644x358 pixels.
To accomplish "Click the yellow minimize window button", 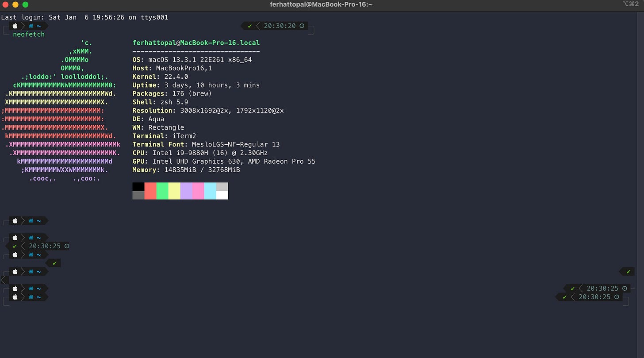I will 15,4.
